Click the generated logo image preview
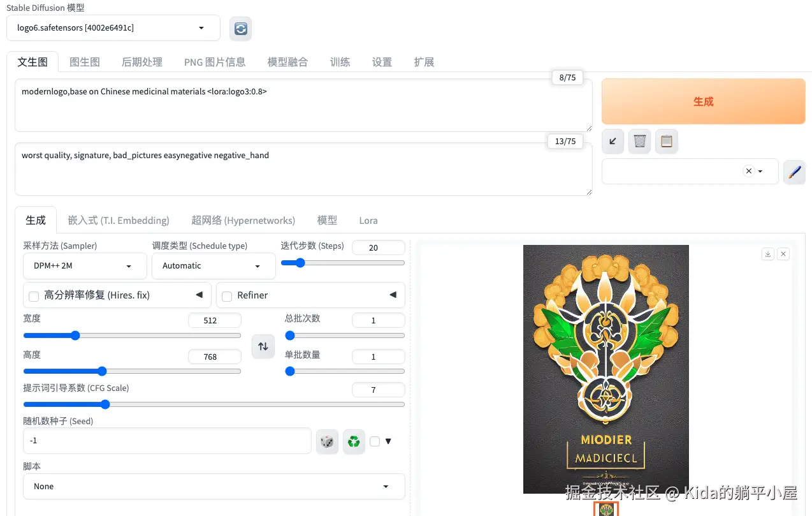 [606, 369]
